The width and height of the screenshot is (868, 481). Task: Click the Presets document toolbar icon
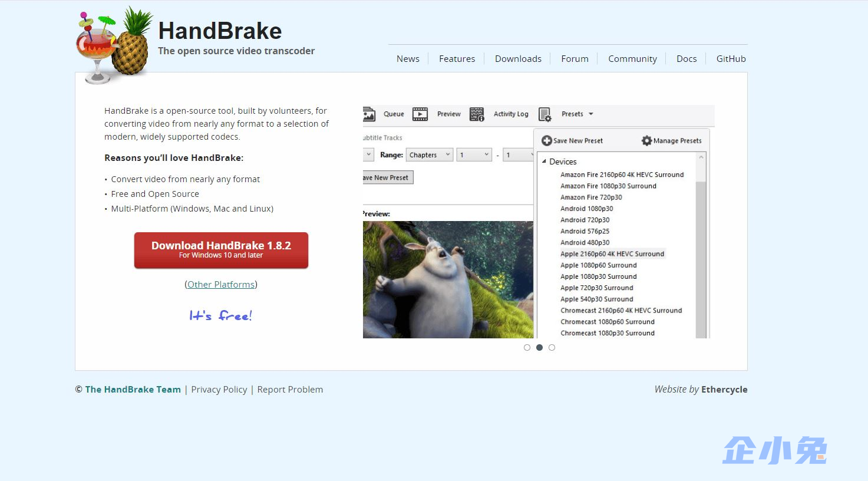point(545,114)
